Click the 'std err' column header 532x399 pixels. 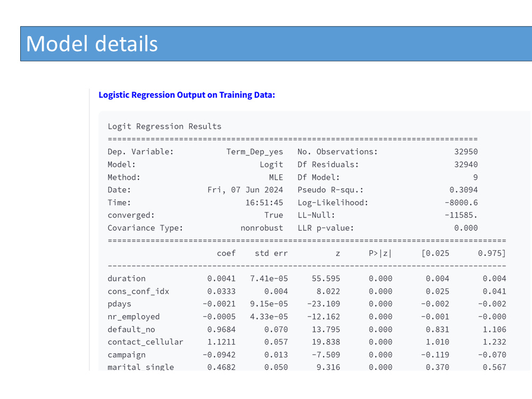click(271, 253)
